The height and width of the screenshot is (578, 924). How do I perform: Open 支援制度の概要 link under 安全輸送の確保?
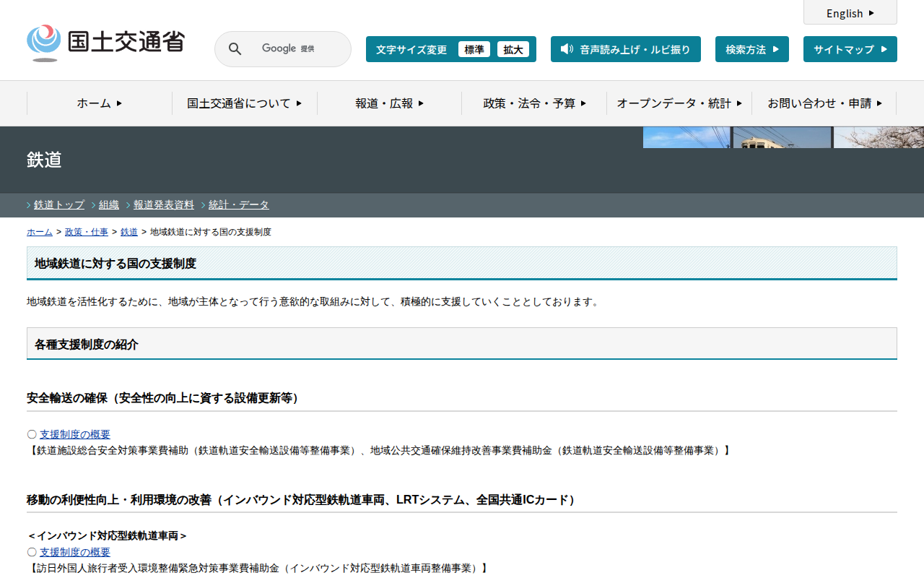tap(75, 434)
